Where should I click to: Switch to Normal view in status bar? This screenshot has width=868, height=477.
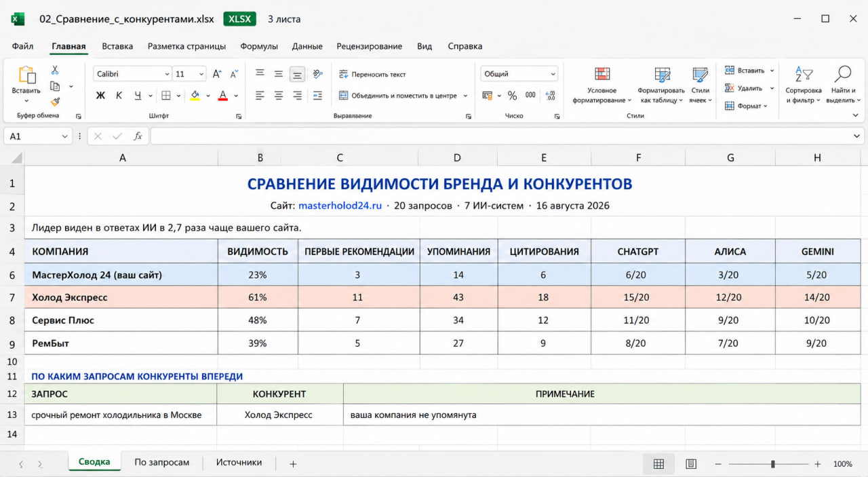(x=658, y=464)
